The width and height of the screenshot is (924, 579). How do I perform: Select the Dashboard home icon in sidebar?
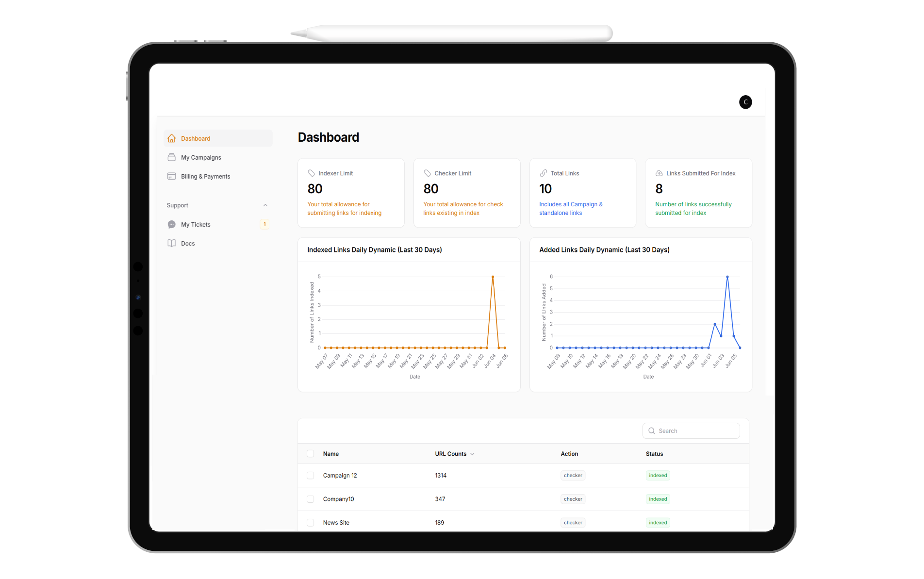[x=172, y=138]
